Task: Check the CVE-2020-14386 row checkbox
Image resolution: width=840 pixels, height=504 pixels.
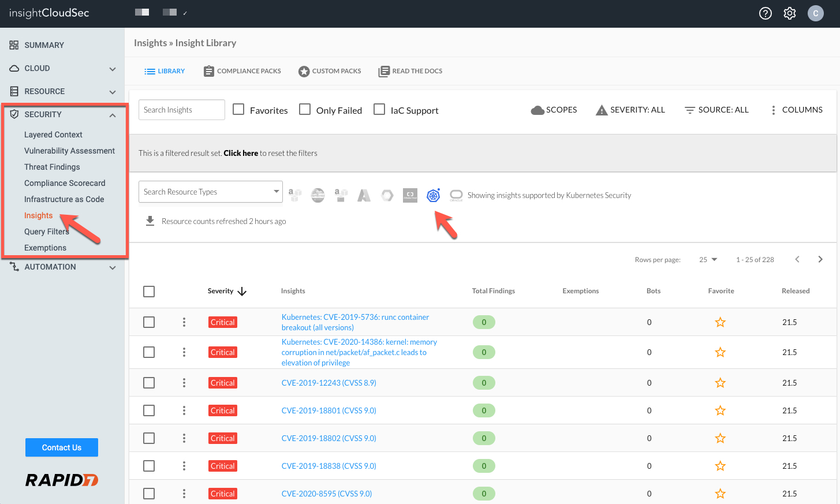Action: coord(149,352)
